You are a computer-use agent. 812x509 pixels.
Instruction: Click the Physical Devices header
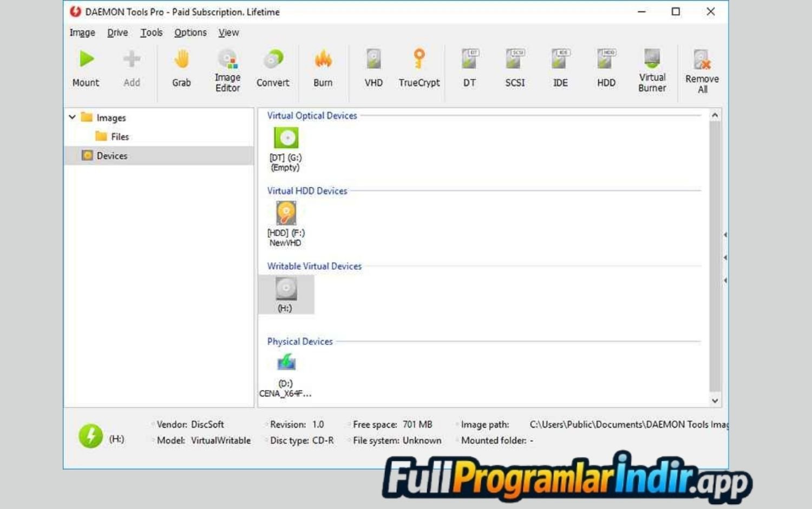299,341
